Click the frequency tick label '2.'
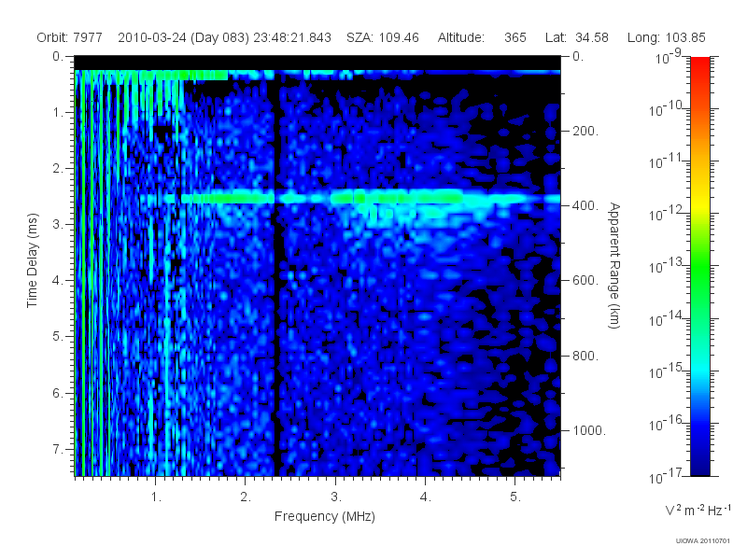Image resolution: width=747 pixels, height=560 pixels. pos(246,497)
